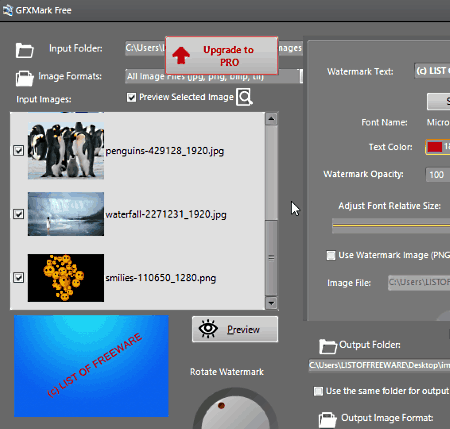Click the Image File path field

(419, 283)
